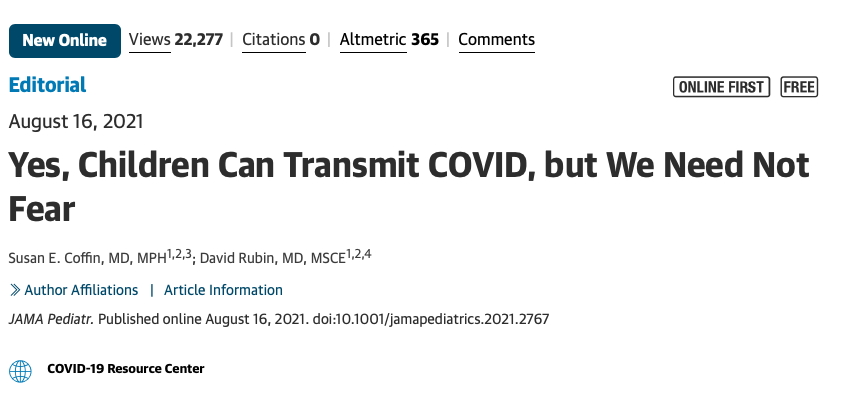Screen dimensions: 841x414
Task: Click the COVID-19 Resource Center globe icon
Action: [20, 371]
